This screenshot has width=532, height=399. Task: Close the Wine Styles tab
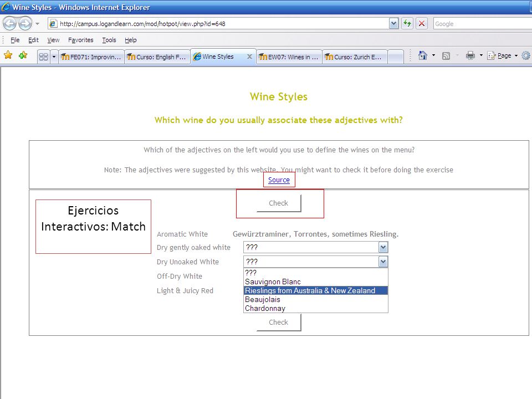point(249,57)
